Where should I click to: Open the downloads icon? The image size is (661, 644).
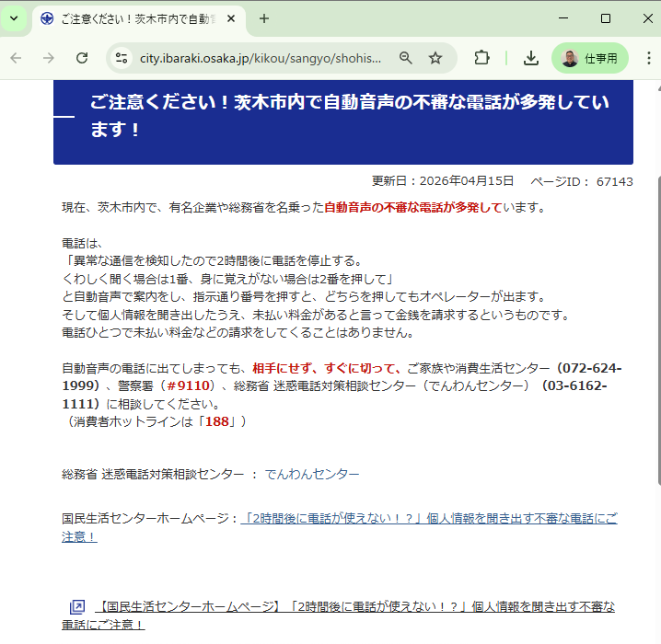[x=531, y=58]
